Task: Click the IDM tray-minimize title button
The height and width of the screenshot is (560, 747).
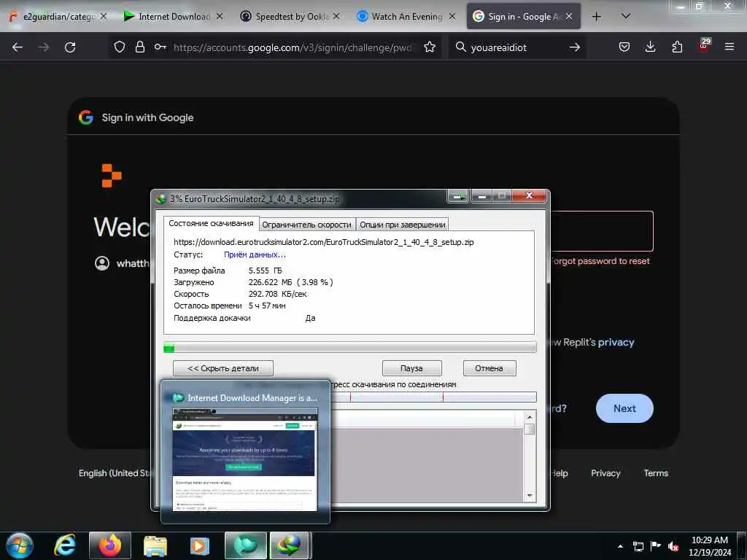Action: click(458, 195)
